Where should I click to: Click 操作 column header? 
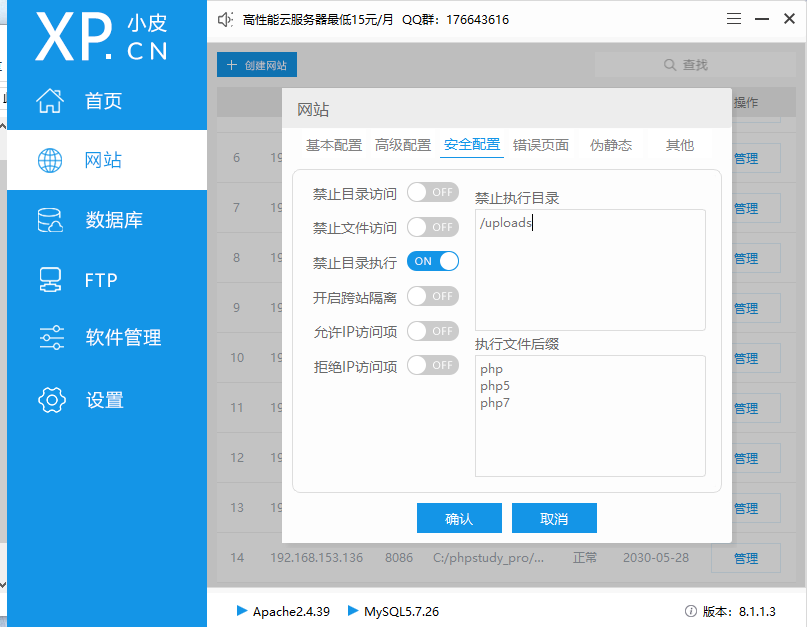[745, 102]
